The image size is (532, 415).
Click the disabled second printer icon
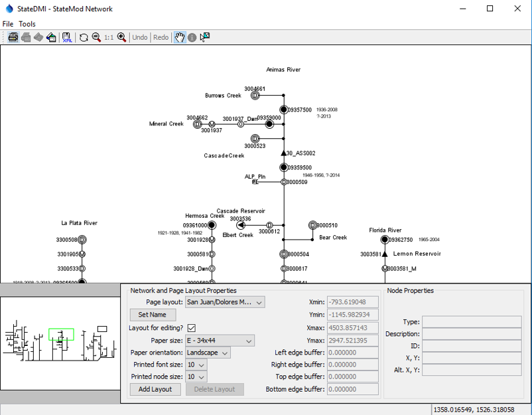click(26, 37)
